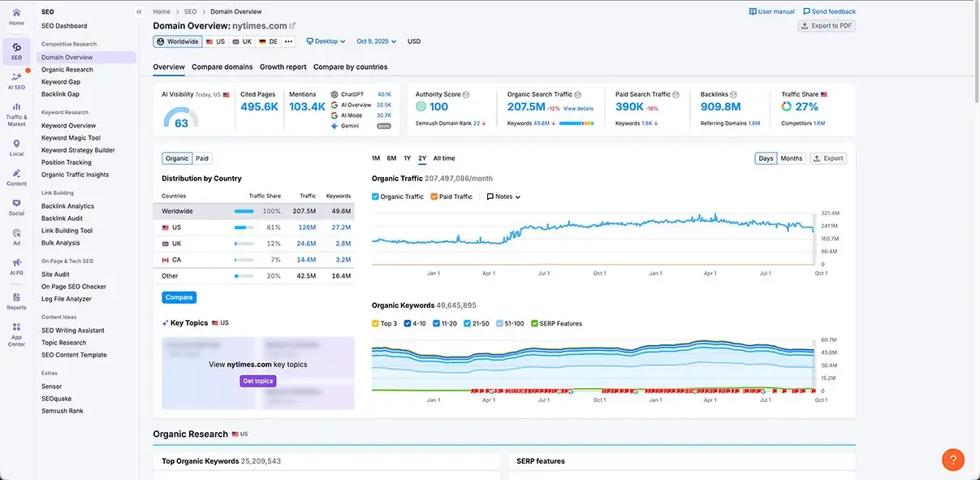Select the Local pin icon
Screen dimensions: 980x480
[x=16, y=145]
